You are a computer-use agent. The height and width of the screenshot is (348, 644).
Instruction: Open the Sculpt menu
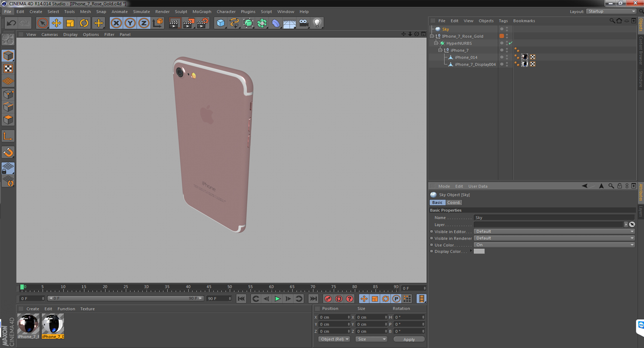(x=181, y=12)
